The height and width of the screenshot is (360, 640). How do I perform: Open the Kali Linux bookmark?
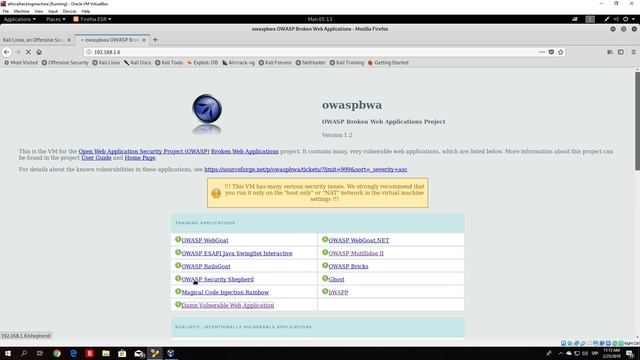[x=106, y=63]
